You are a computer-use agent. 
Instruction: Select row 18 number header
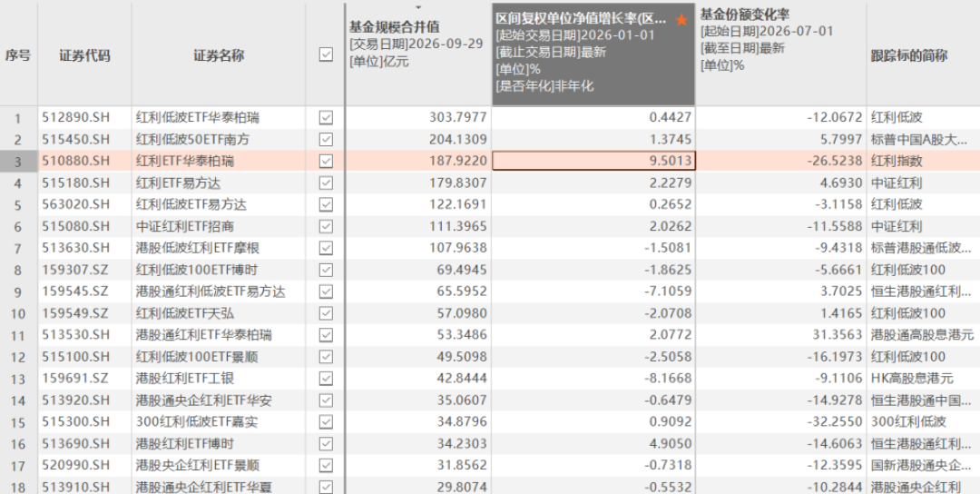(18, 487)
